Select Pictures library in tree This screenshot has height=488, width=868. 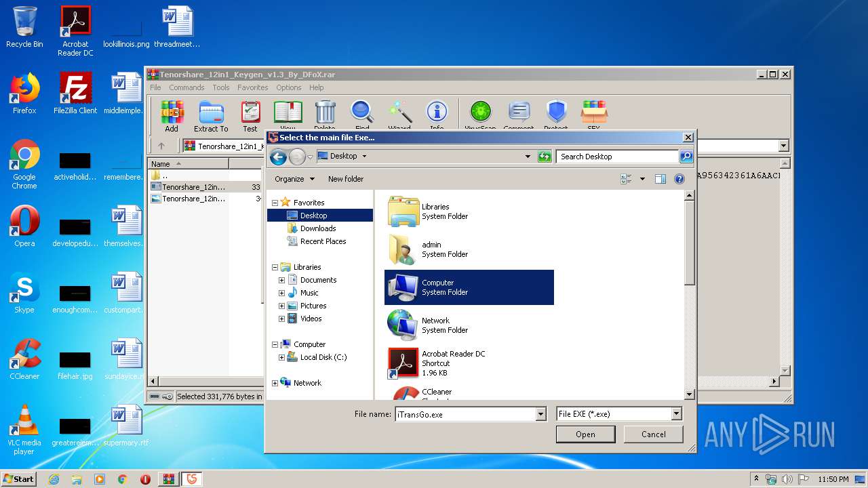click(x=313, y=306)
